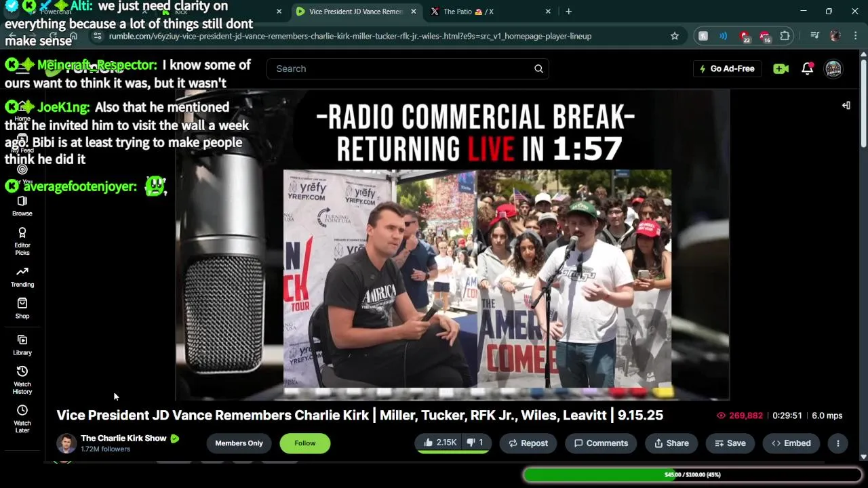This screenshot has height=488, width=868.
Task: Click the Go Ad-Free button
Action: (727, 68)
